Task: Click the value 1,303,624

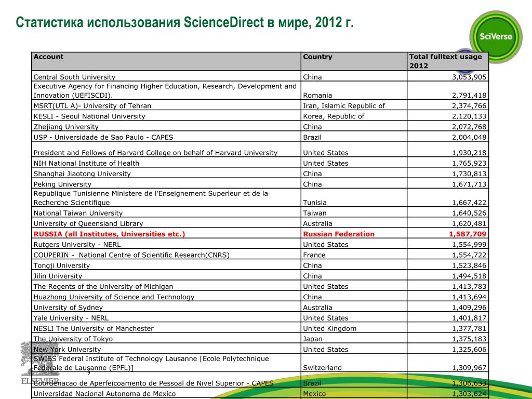Action: 469,394
